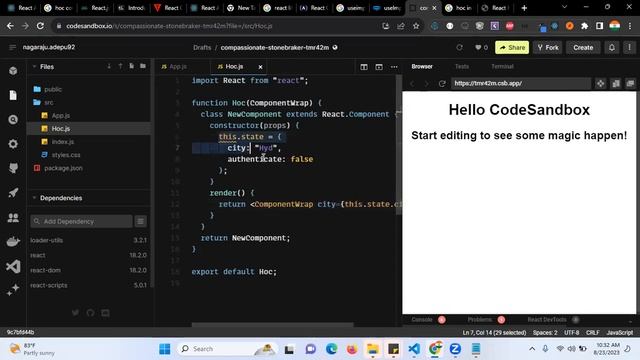Click the split editor layout icon
The image size is (640, 360).
point(364,67)
